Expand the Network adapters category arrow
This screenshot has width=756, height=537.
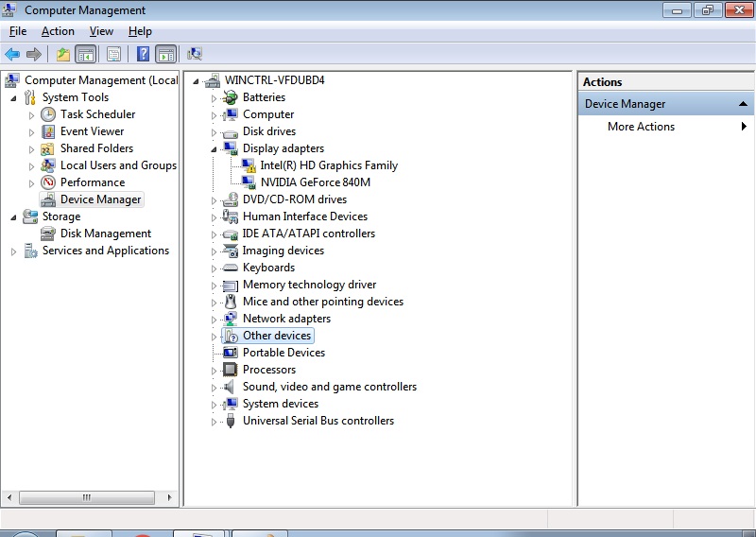click(214, 320)
